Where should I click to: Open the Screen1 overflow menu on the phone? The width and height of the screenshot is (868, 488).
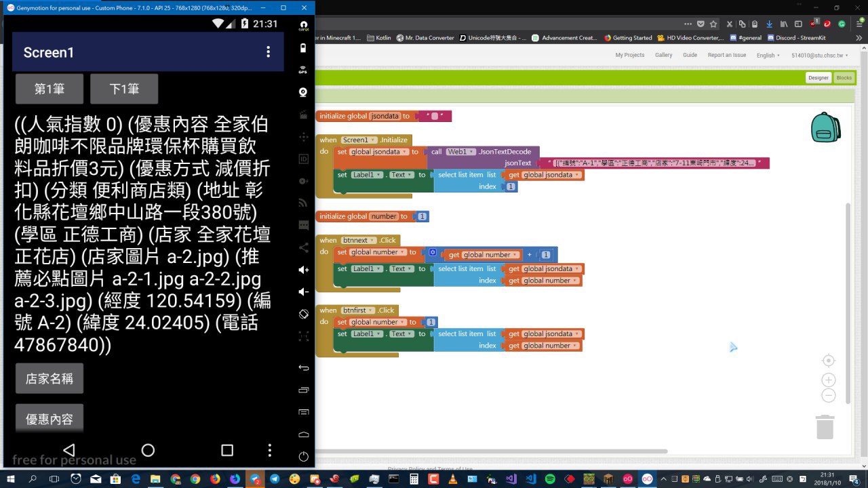click(x=269, y=52)
